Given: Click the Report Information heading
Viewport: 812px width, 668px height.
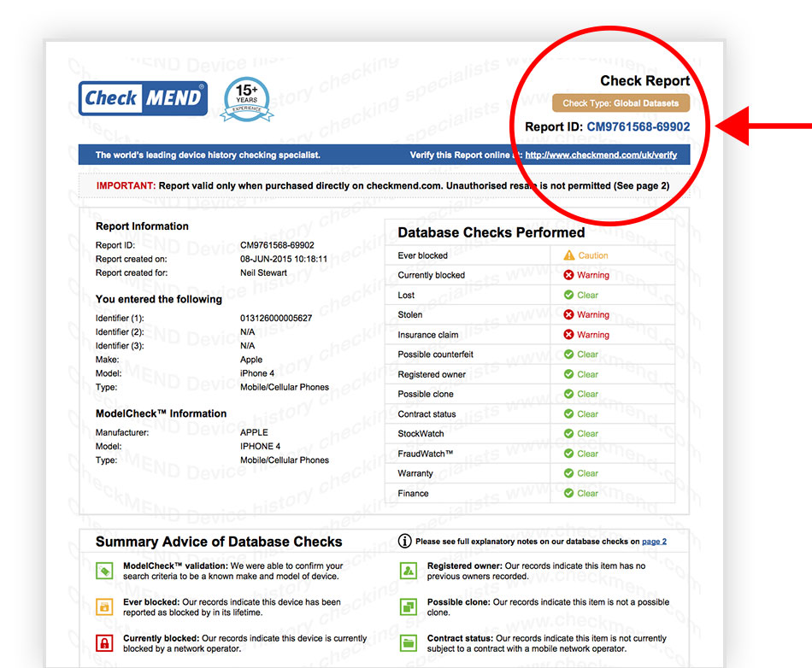Looking at the screenshot, I should pos(142,226).
